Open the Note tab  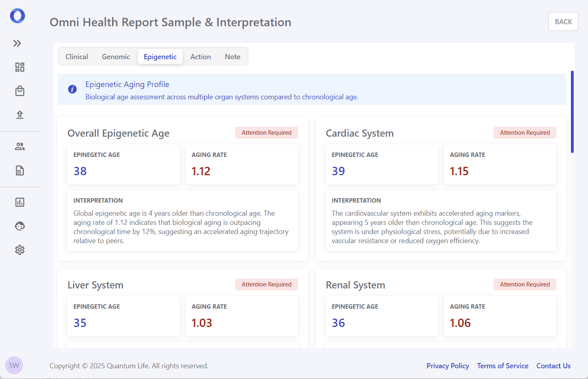[x=233, y=57]
